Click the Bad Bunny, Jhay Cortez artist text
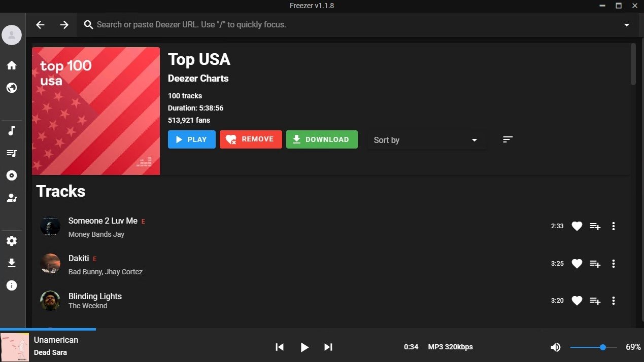 tap(106, 272)
